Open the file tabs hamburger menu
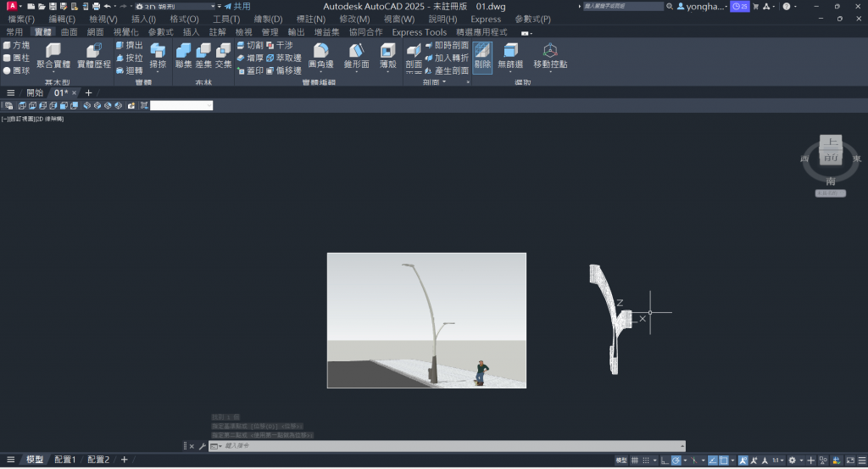Viewport: 868px width, 469px height. (10, 93)
